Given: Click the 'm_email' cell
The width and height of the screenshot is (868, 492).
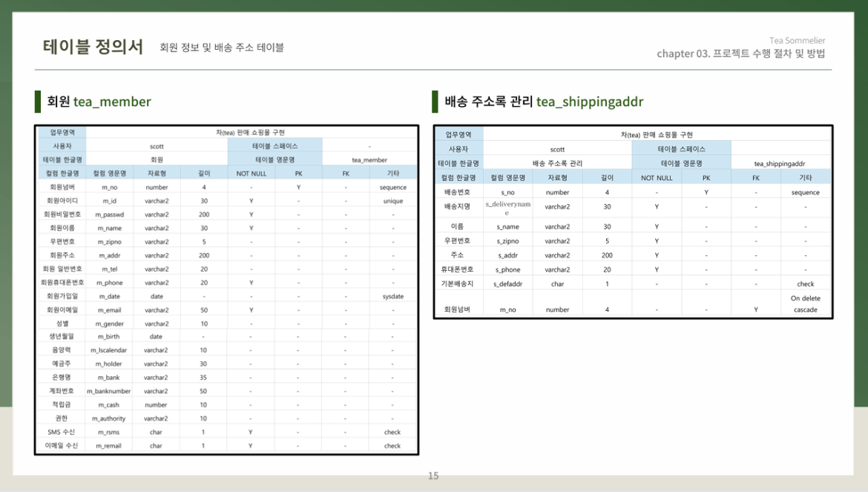Looking at the screenshot, I should (109, 310).
